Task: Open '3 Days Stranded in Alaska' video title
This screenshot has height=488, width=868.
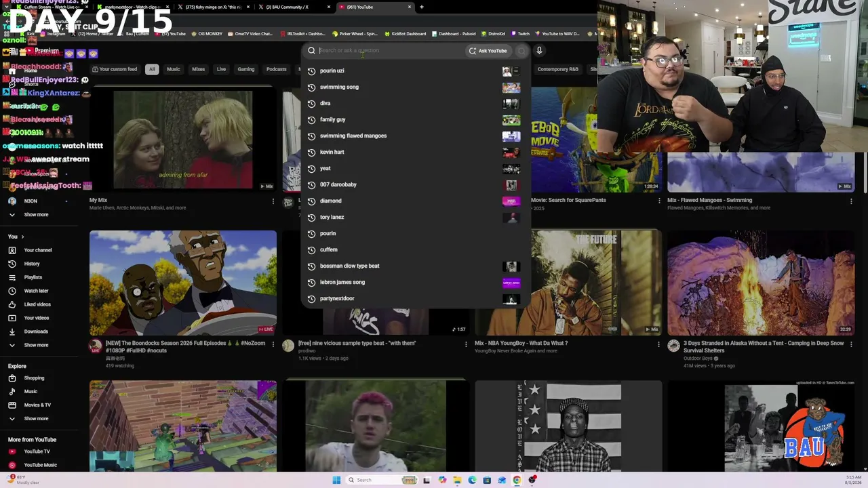Action: (x=764, y=346)
